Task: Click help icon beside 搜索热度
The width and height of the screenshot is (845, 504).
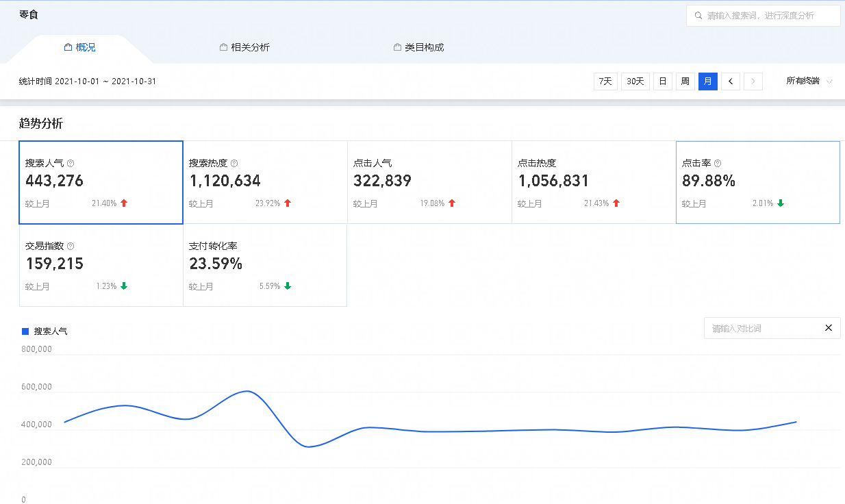Action: pos(234,164)
